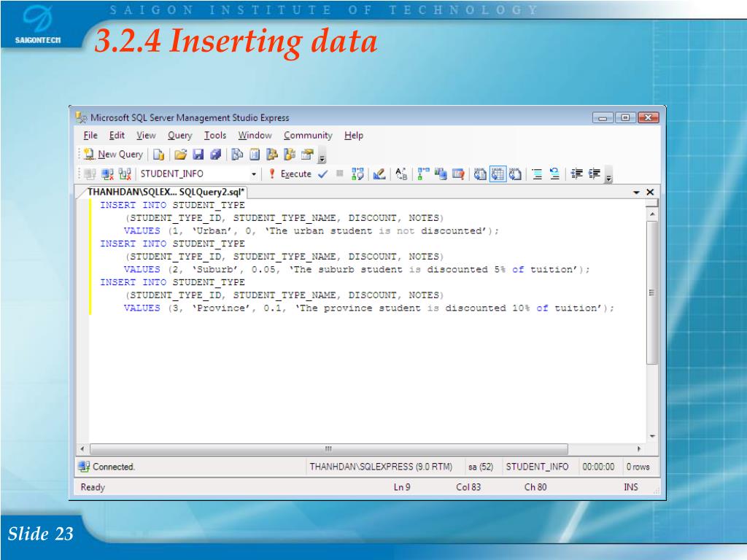Click STUDENT_INFO in the status bar
The height and width of the screenshot is (560, 747).
537,467
